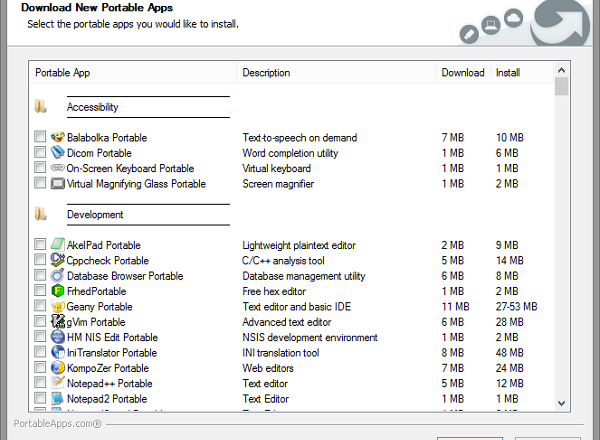Viewport: 600px width, 440px height.
Task: Enable the Database Browser Portable checkbox
Action: (x=40, y=276)
